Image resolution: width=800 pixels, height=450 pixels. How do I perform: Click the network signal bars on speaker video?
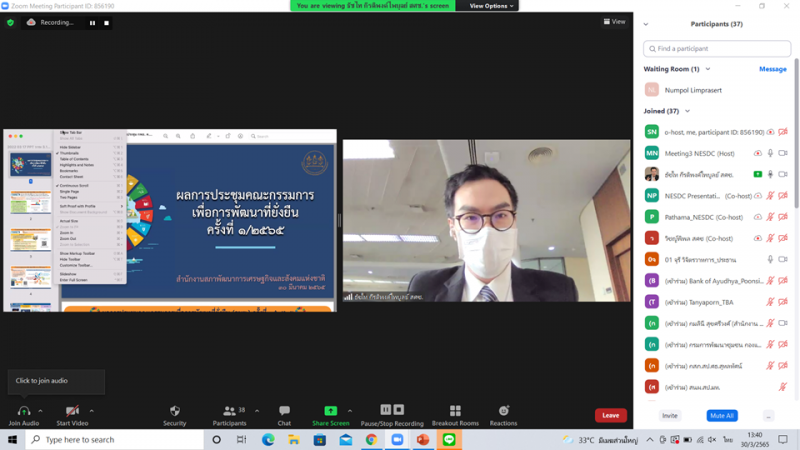point(348,296)
